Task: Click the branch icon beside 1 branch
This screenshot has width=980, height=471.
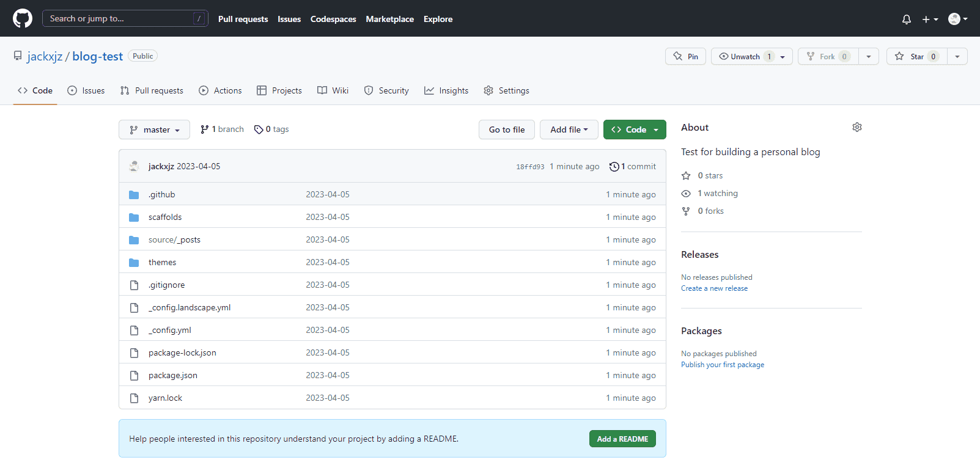Action: 204,130
